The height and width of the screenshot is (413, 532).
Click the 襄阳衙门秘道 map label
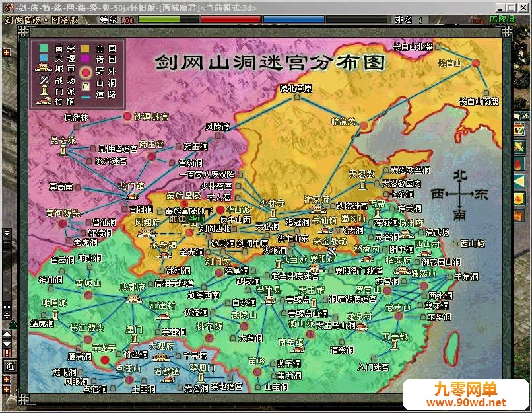coord(358,271)
